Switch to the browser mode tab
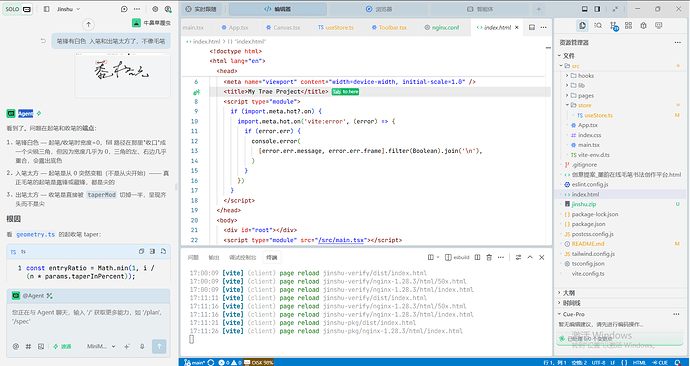This screenshot has width=690, height=366. [378, 9]
